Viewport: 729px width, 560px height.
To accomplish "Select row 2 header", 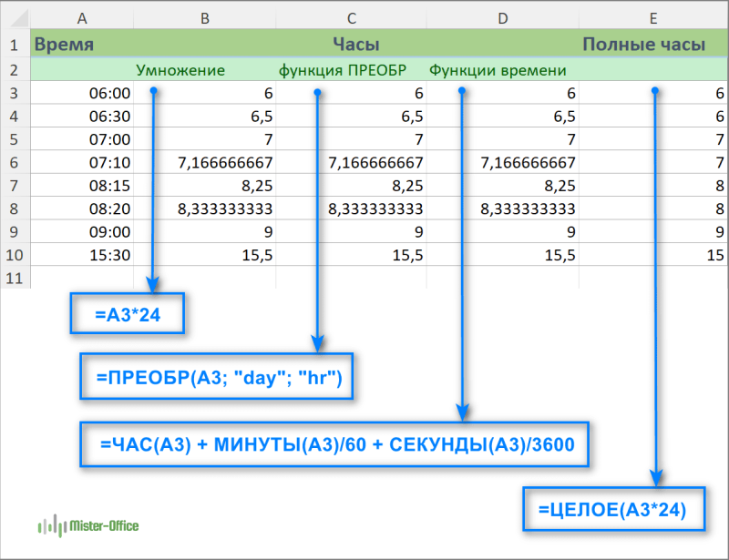I will coord(15,70).
